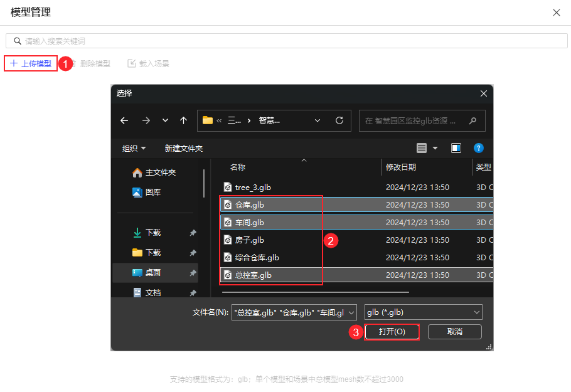Go up one folder level
Viewport: 571px width, 392px height.
pyautogui.click(x=183, y=120)
